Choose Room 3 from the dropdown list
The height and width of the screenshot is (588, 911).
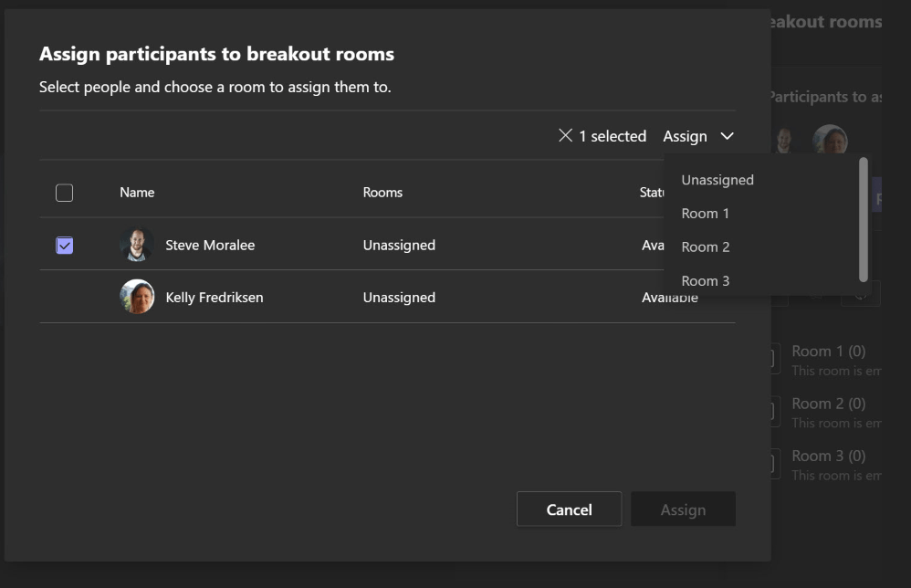705,280
